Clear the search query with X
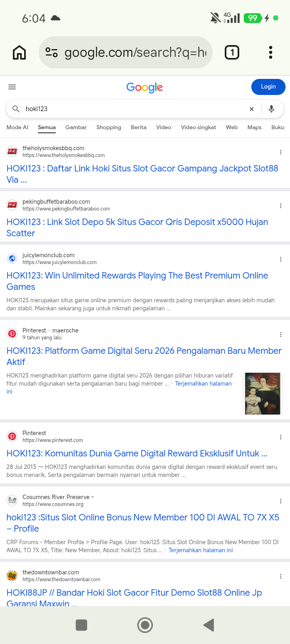Image resolution: width=290 pixels, height=644 pixels. pos(252,109)
